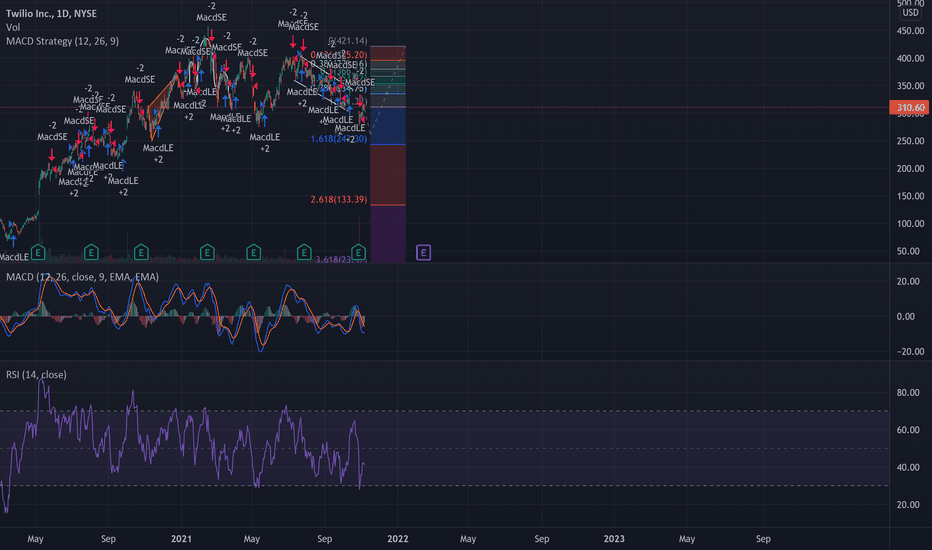Click the 450.00 price axis label

tap(910, 31)
